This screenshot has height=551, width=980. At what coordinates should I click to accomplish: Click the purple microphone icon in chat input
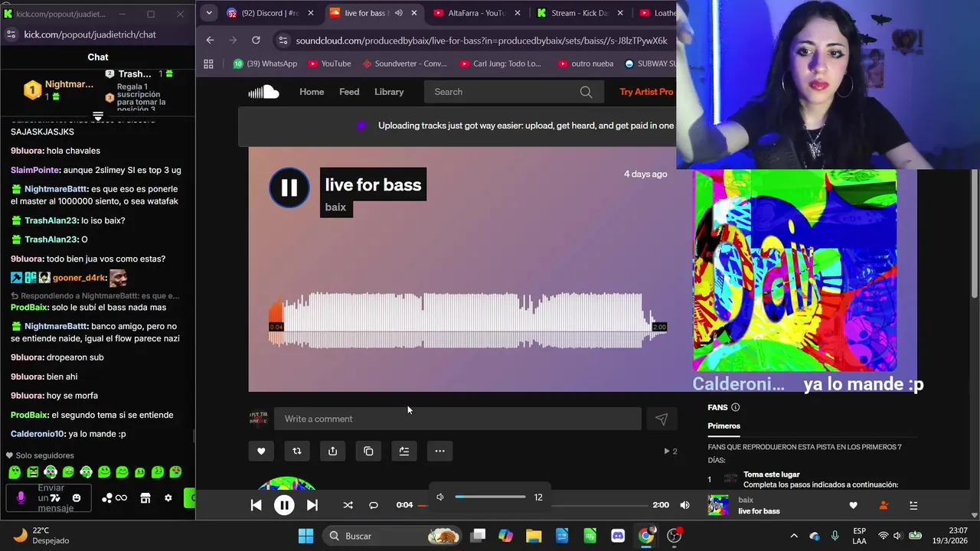click(x=21, y=497)
